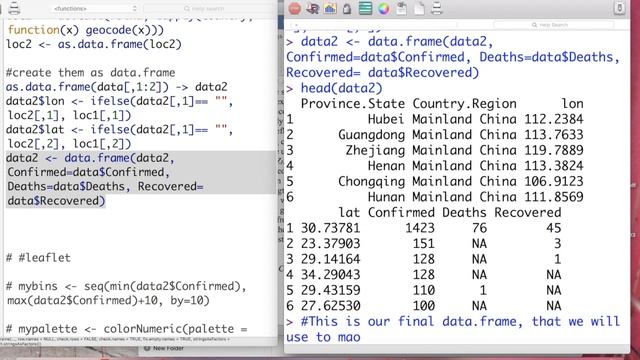Click the lon value 106.9123 in console
Viewport: 640px width, 360px height.
point(554,181)
